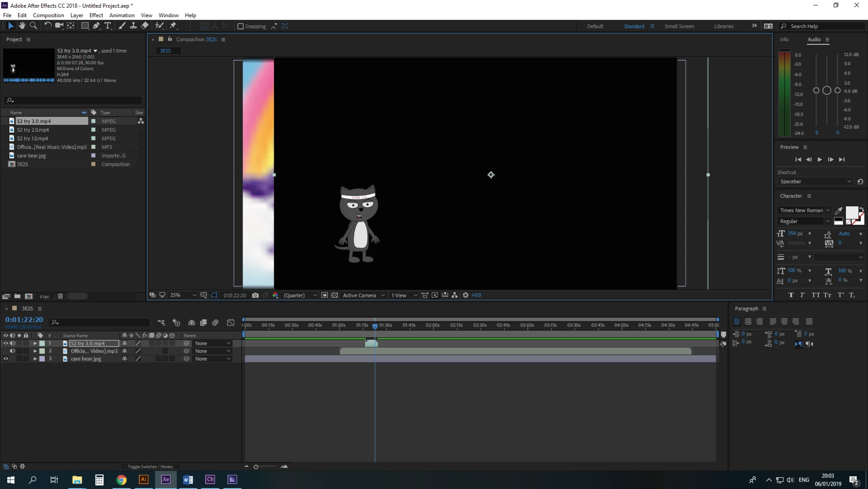Select the Eraser tool
Viewport: 868px width, 489px height.
click(145, 26)
